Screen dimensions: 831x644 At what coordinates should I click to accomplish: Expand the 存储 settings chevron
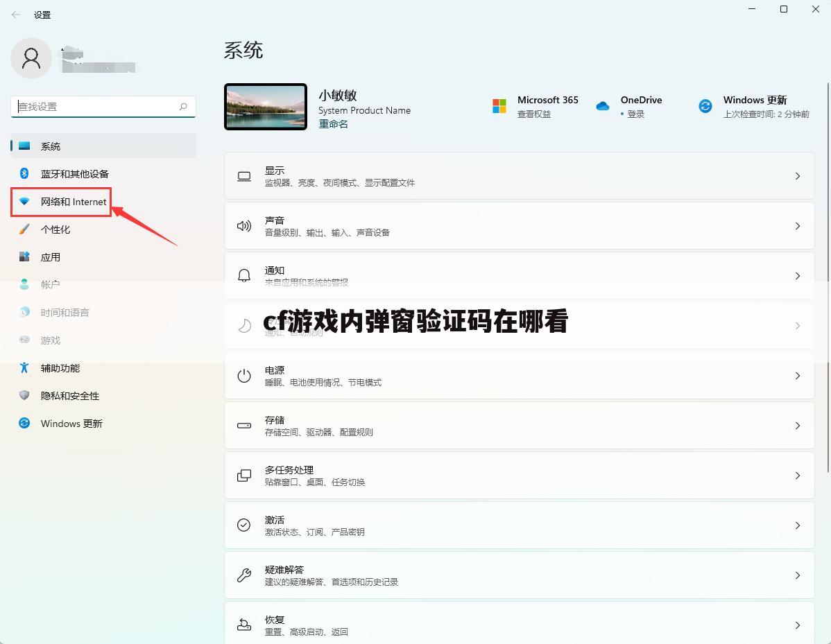798,426
